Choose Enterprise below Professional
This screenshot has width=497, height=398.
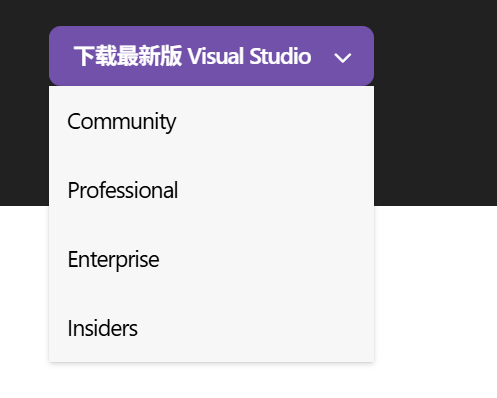[211, 259]
